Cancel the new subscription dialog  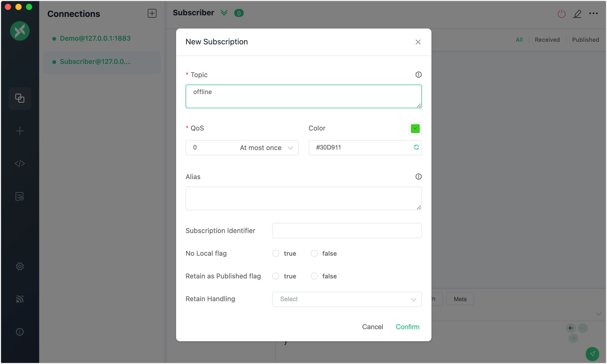click(372, 327)
